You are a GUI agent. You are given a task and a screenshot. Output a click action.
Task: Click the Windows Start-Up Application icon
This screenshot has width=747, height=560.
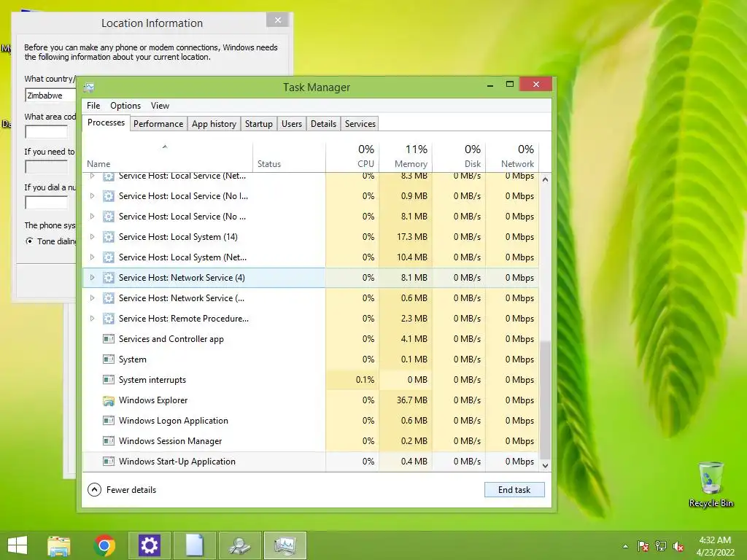(x=109, y=462)
